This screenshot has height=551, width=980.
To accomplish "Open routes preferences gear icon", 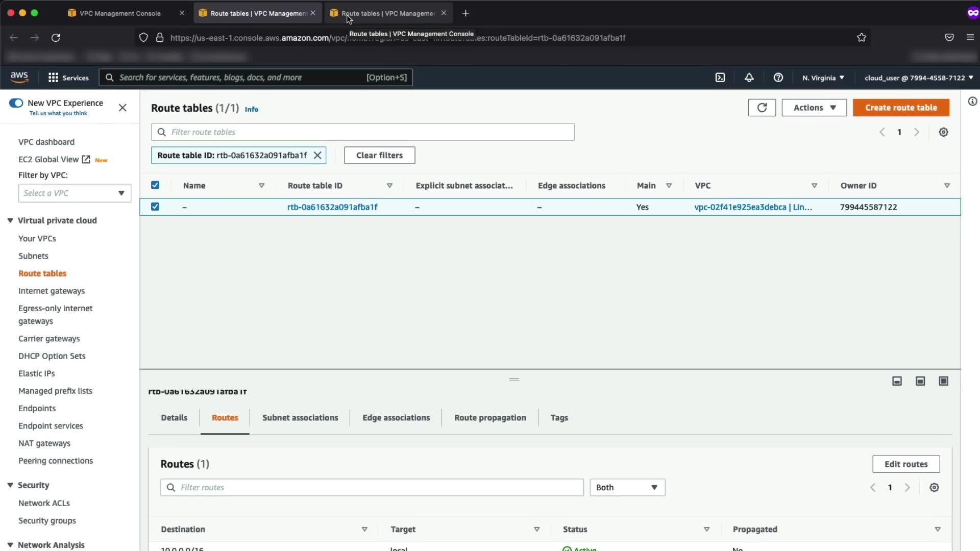I will (x=934, y=488).
